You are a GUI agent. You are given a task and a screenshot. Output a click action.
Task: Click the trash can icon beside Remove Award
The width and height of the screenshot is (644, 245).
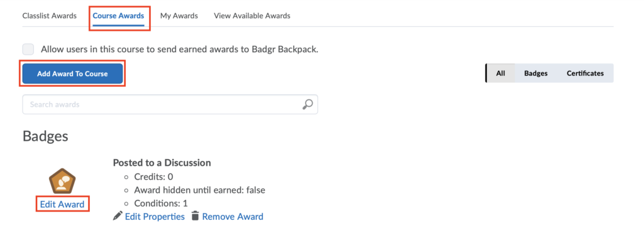tap(195, 216)
